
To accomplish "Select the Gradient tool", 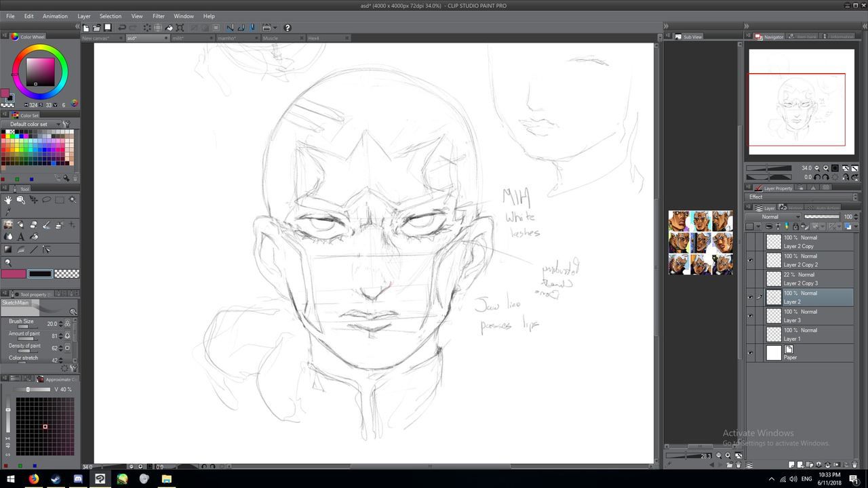I will (8, 249).
